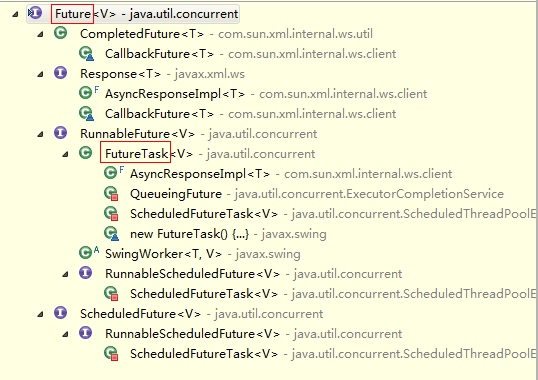Collapse the Response<T> node

coord(40,74)
